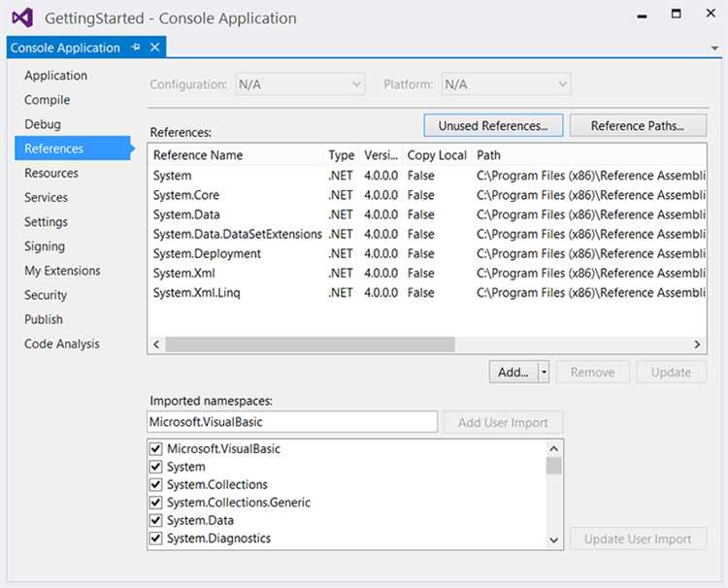Select the System.Xml.Linq reference row
The width and height of the screenshot is (728, 588).
click(x=427, y=292)
